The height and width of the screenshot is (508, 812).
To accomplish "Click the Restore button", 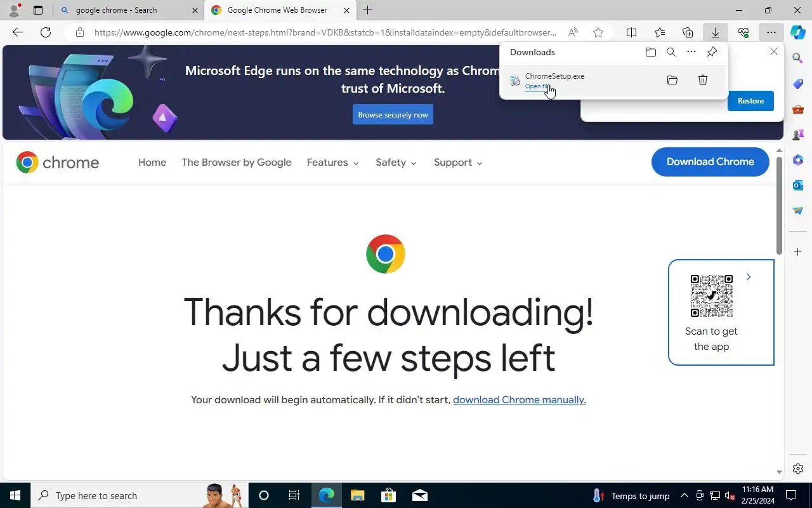I will pos(750,101).
